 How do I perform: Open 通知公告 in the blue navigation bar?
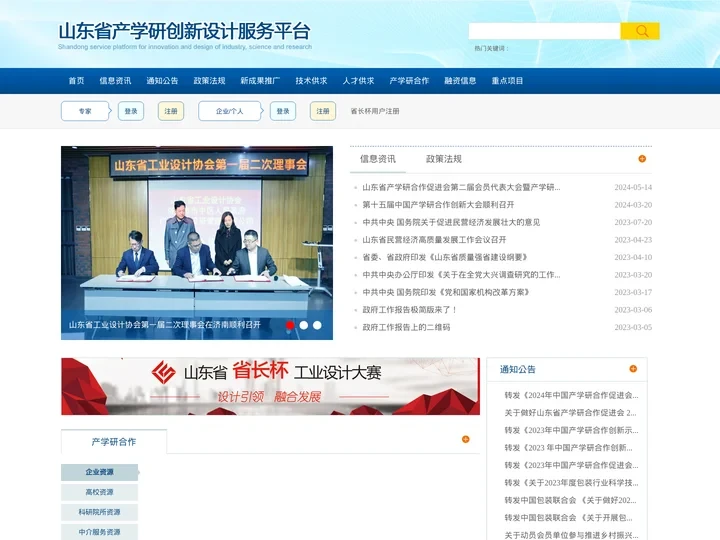(162, 81)
